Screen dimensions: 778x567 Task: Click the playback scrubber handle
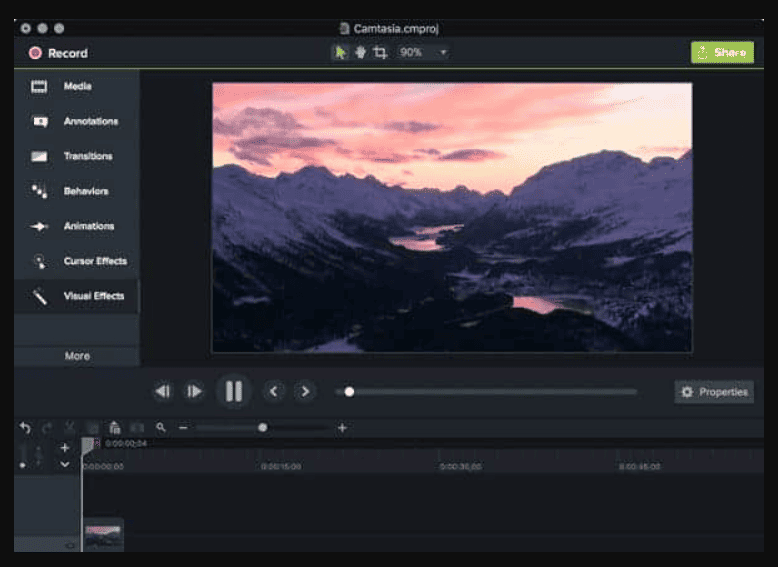pos(349,392)
